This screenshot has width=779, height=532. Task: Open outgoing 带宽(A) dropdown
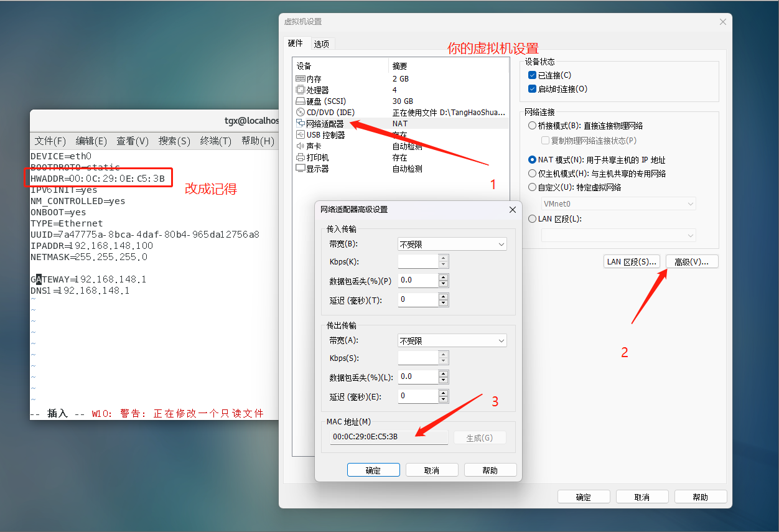click(452, 341)
